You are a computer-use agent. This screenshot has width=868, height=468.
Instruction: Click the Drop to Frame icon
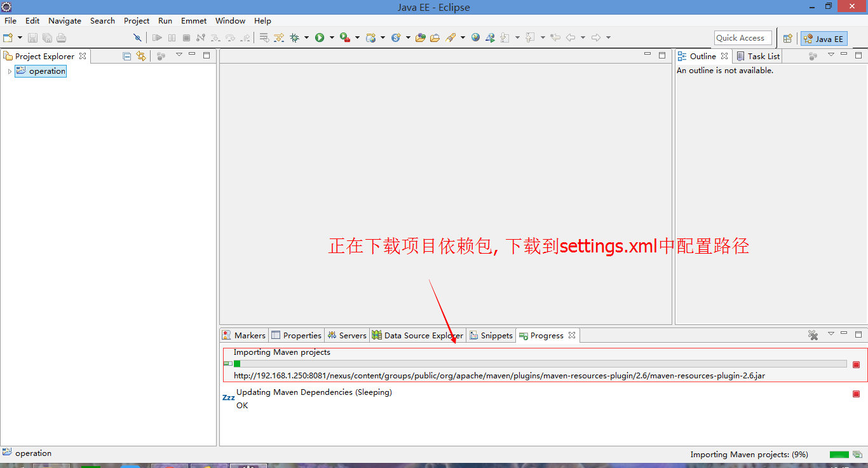point(264,38)
